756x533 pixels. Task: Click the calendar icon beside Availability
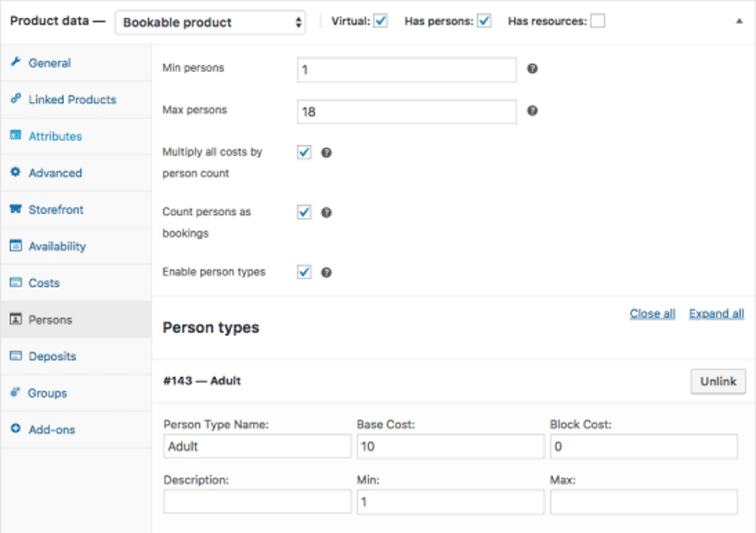pyautogui.click(x=15, y=247)
